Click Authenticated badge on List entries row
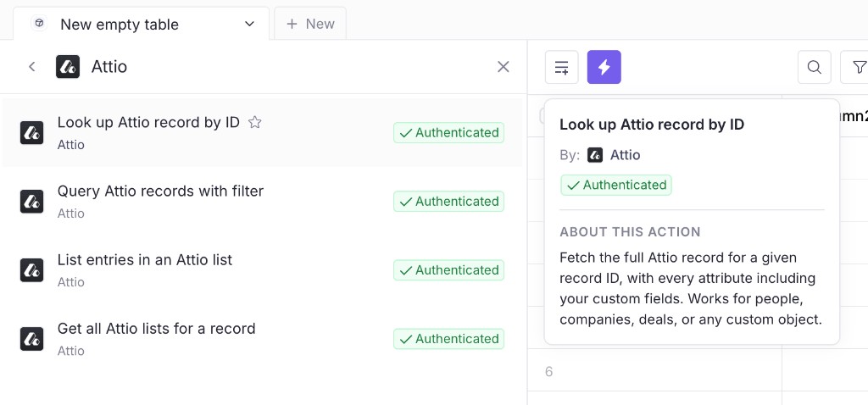This screenshot has height=405, width=868. pos(449,270)
